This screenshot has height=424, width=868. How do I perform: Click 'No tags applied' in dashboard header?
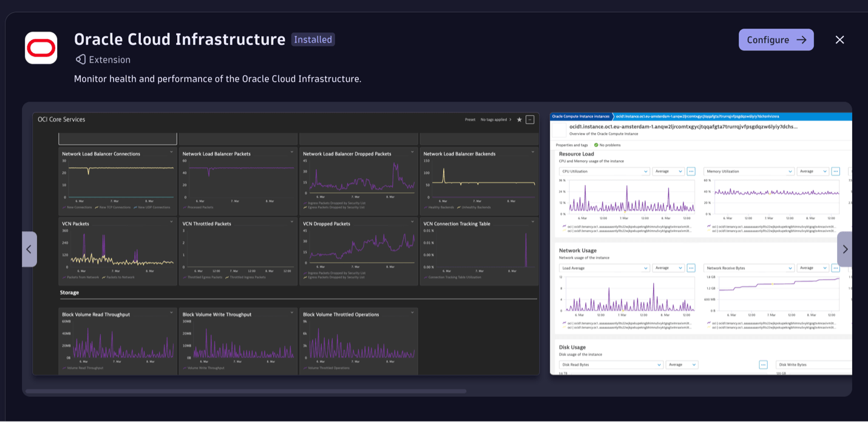coord(496,119)
